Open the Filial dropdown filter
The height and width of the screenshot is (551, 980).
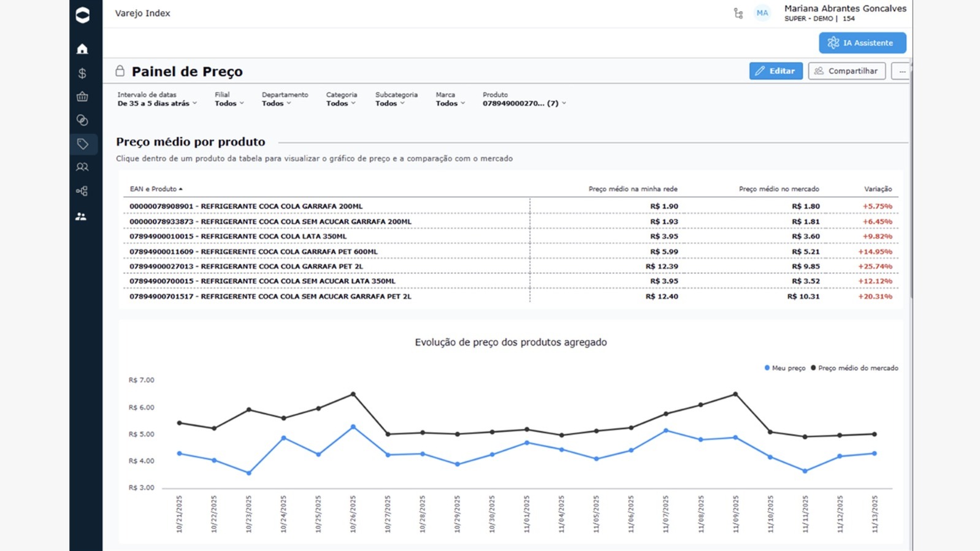pyautogui.click(x=229, y=104)
